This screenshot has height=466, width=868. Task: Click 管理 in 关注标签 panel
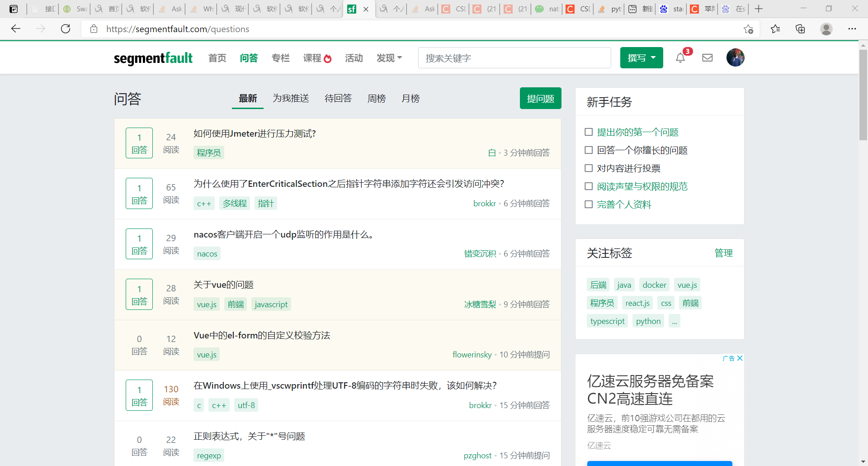(x=723, y=253)
